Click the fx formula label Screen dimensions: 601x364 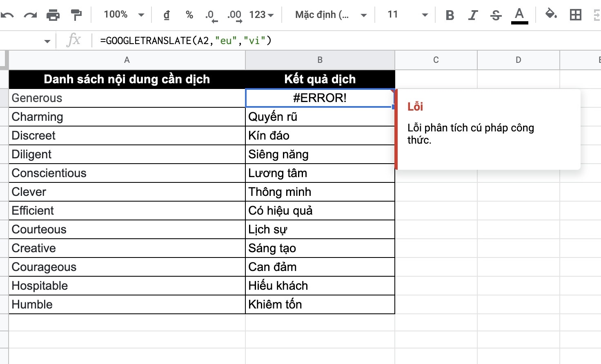click(x=73, y=40)
